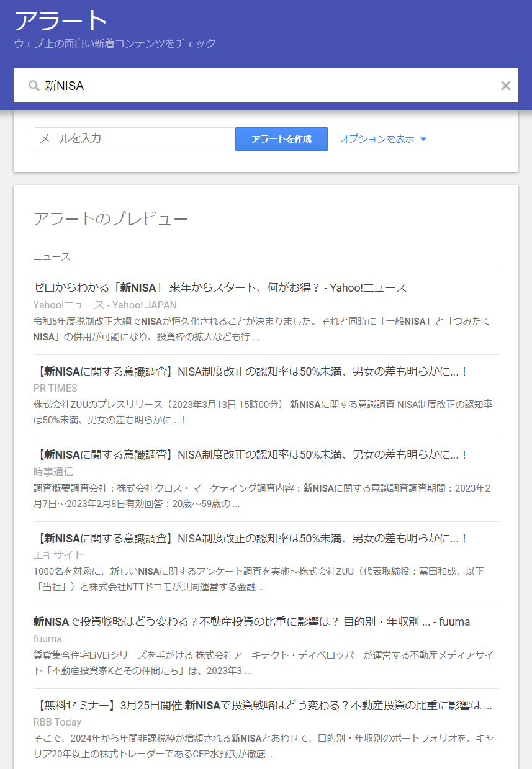Click the エキサイト source label
532x769 pixels.
[x=58, y=555]
